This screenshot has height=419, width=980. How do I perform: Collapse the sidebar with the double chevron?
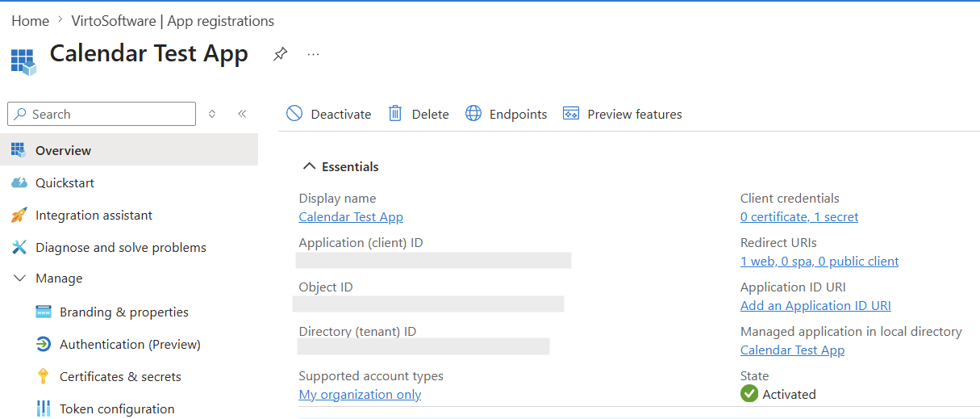(242, 114)
